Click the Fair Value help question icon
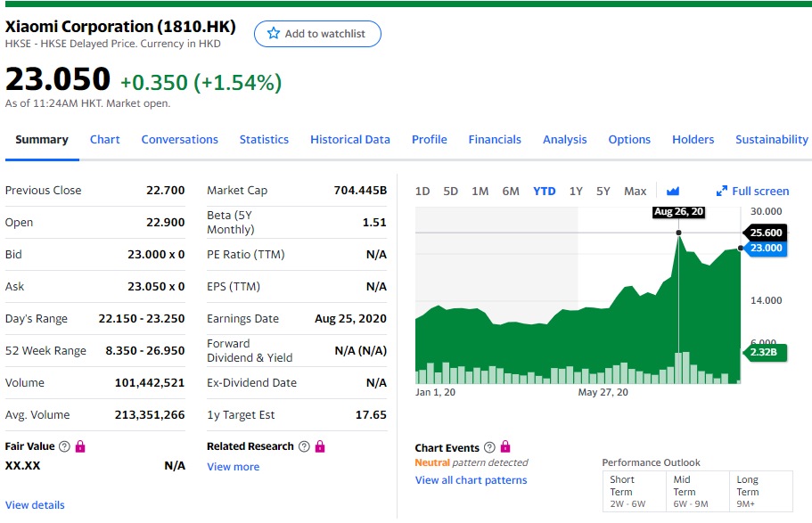 coord(64,446)
